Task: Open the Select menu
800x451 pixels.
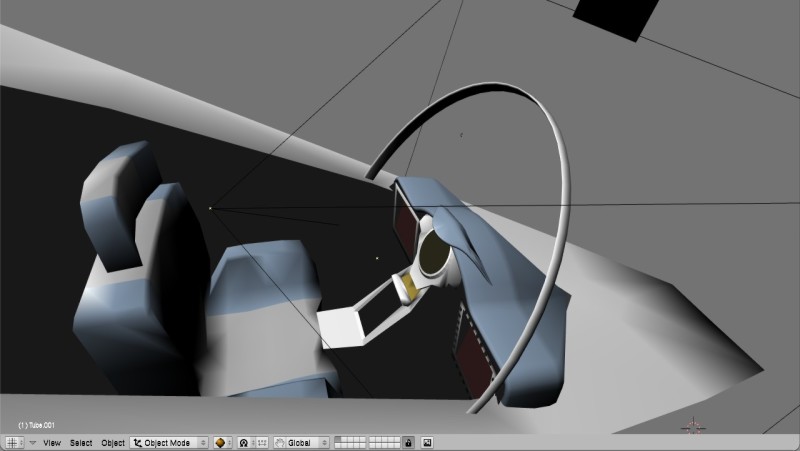Action: click(x=81, y=442)
